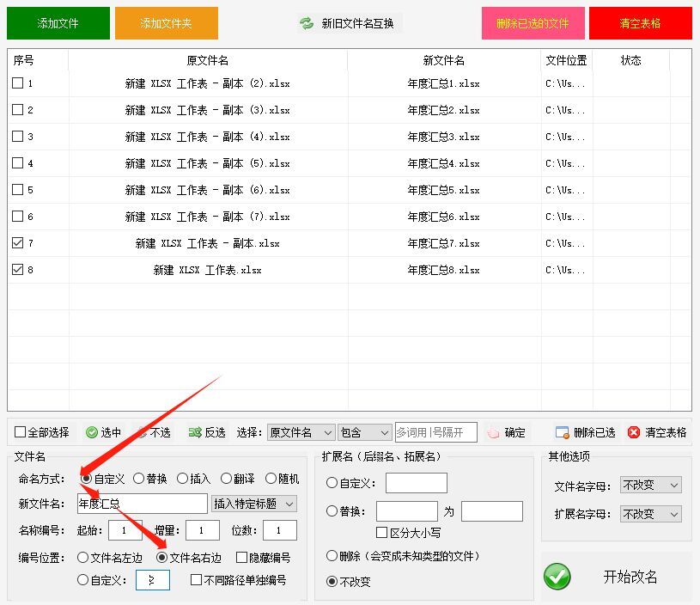Enable the 隐藏编号 checkbox
The image size is (700, 605).
(241, 557)
